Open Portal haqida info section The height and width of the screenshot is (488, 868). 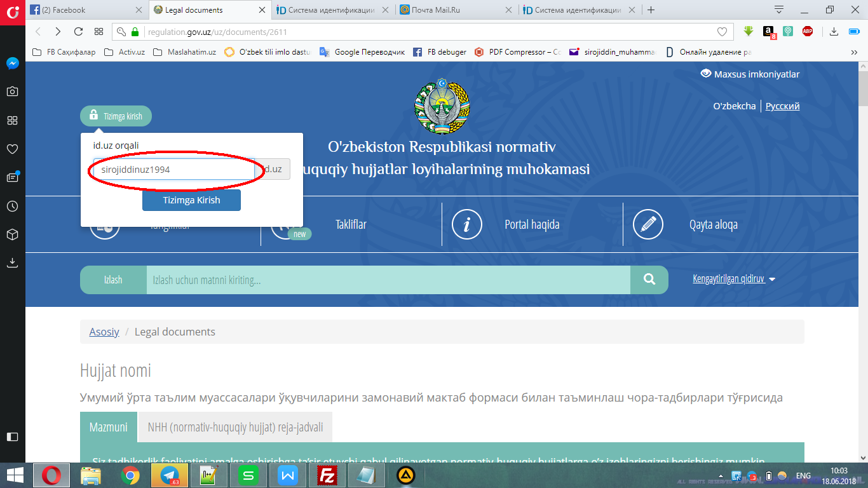(x=532, y=224)
